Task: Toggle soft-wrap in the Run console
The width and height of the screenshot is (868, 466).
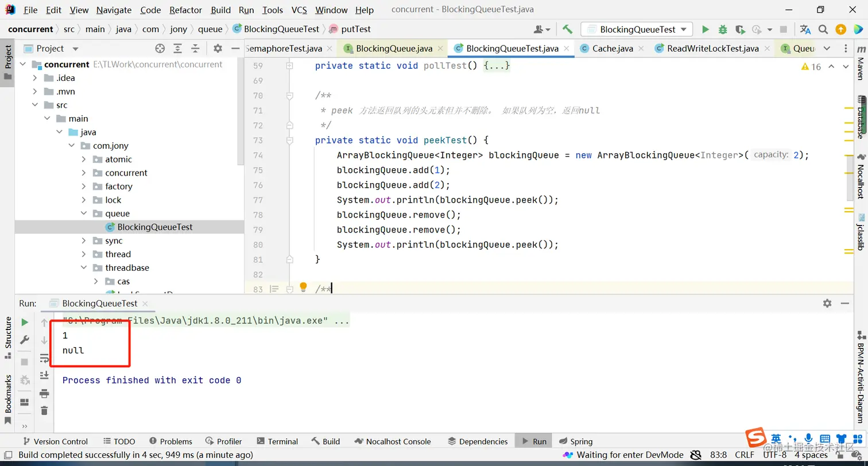Action: [44, 358]
